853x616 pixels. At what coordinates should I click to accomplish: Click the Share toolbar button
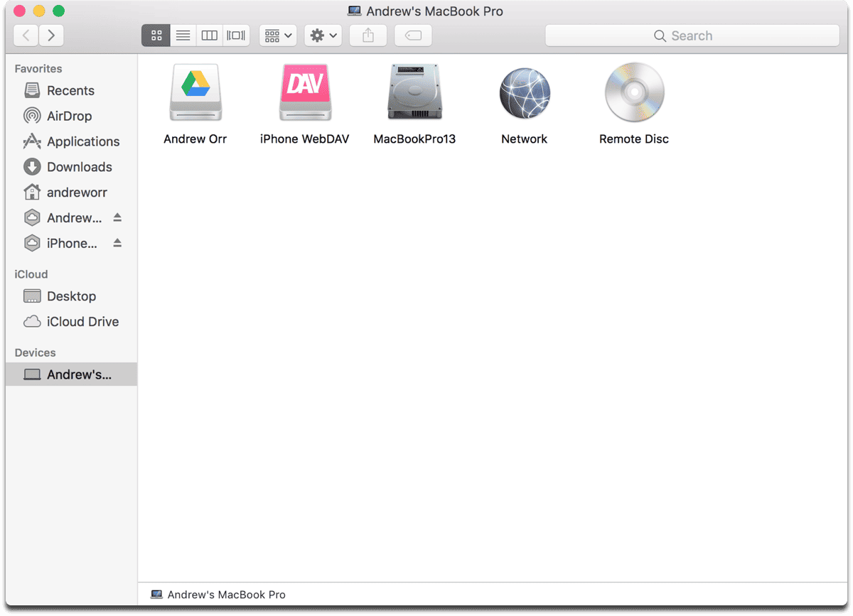[x=368, y=36]
